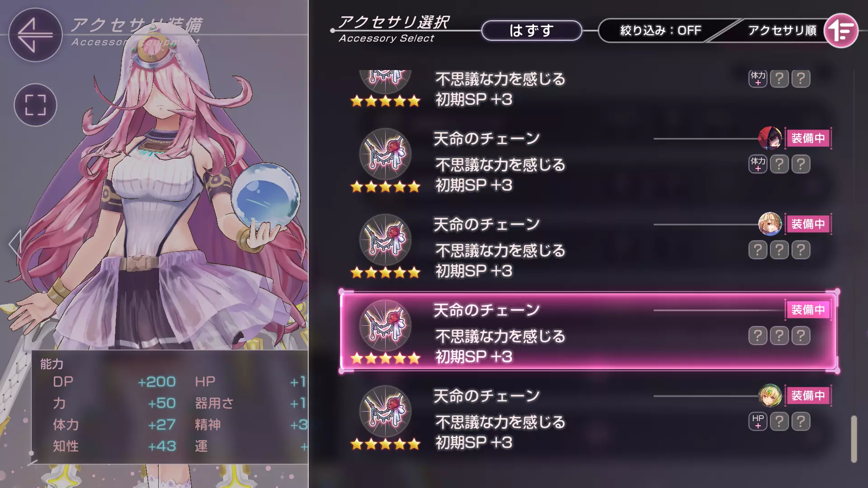Viewport: 868px width, 488px height.
Task: Tap the 体力+ slot on second chain
Action: [758, 164]
